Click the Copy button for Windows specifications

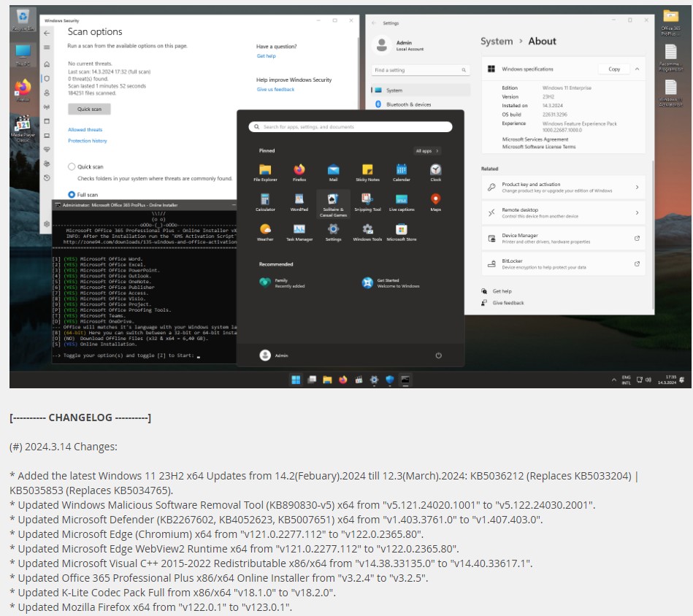coord(614,69)
